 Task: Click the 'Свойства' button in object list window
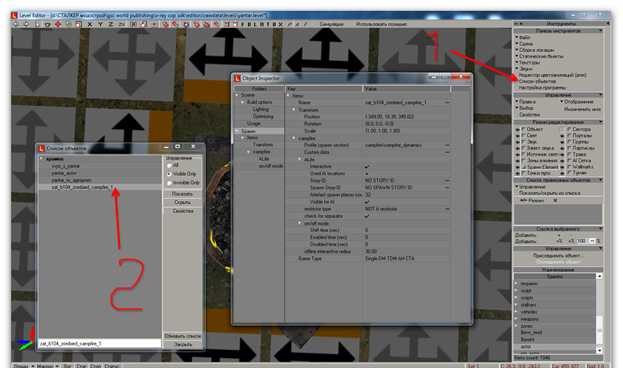coord(183,211)
